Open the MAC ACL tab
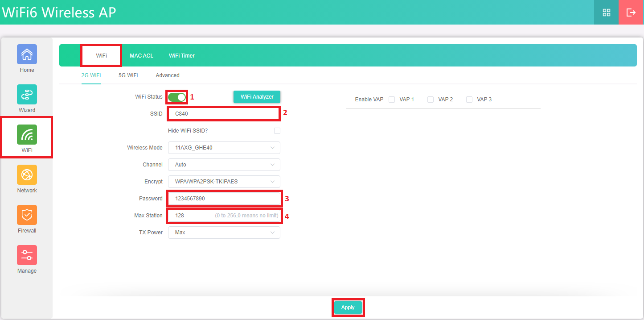 [141, 56]
